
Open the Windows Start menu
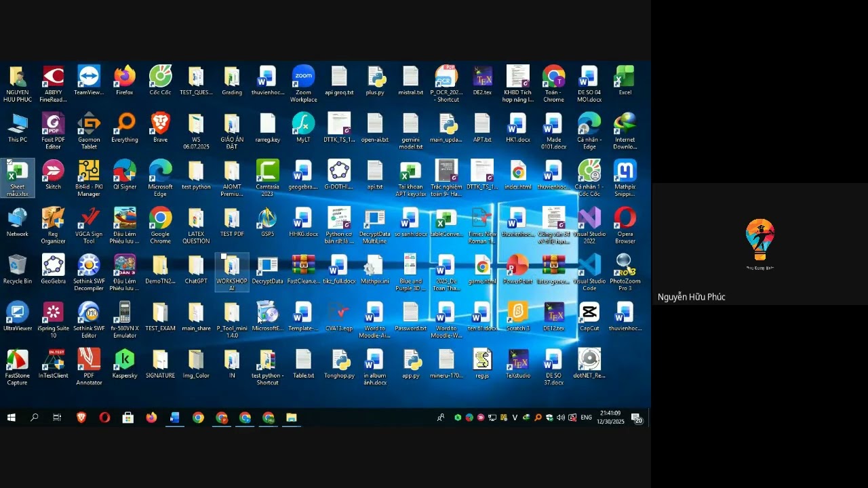[12, 418]
